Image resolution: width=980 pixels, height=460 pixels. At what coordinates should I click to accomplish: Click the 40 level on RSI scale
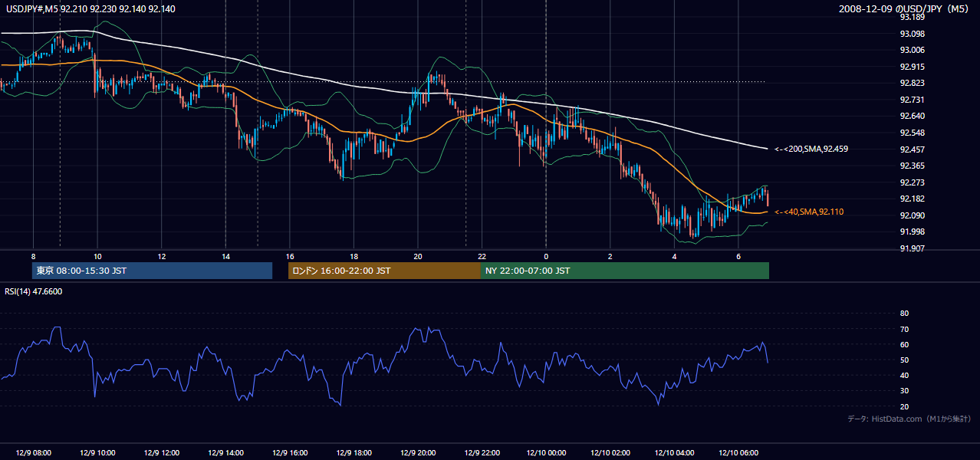pyautogui.click(x=904, y=376)
